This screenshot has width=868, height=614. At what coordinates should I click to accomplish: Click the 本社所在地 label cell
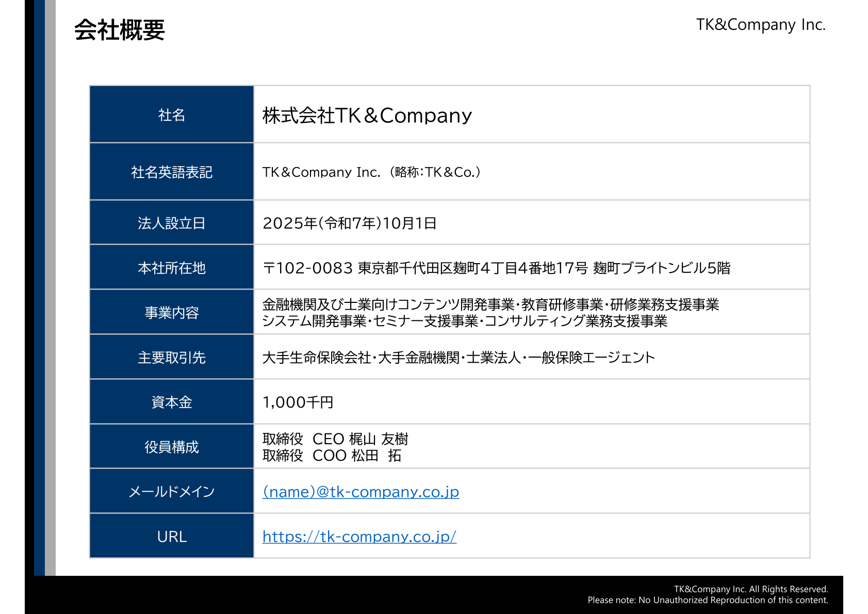[x=172, y=268]
